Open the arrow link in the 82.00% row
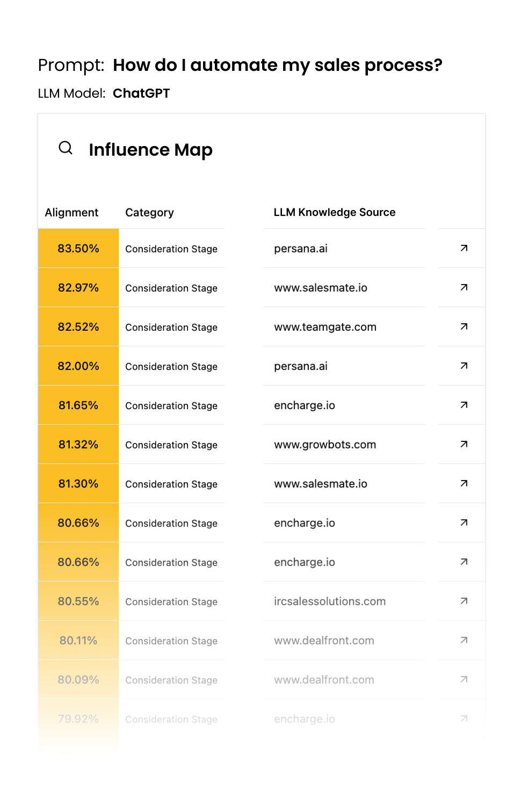The height and width of the screenshot is (812, 521). pos(464,366)
